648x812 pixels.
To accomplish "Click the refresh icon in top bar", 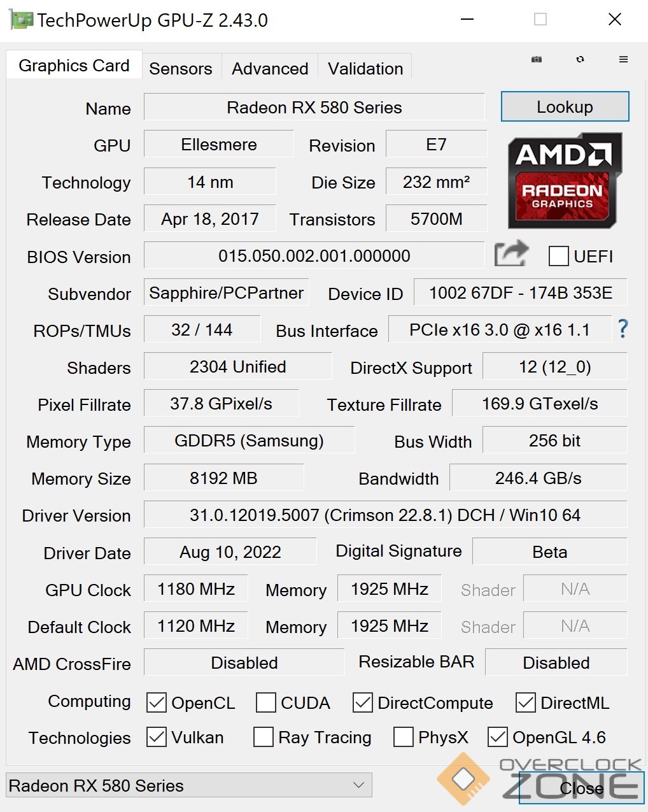I will [580, 59].
